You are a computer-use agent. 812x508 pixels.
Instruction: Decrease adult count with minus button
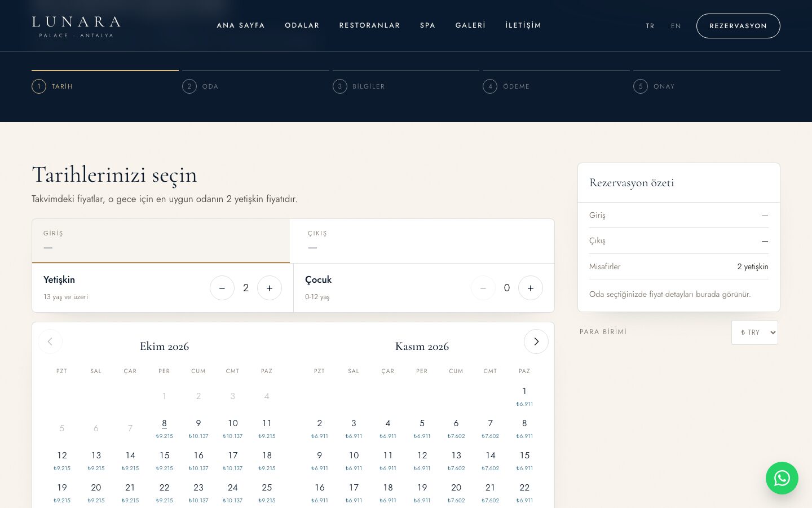(x=222, y=288)
